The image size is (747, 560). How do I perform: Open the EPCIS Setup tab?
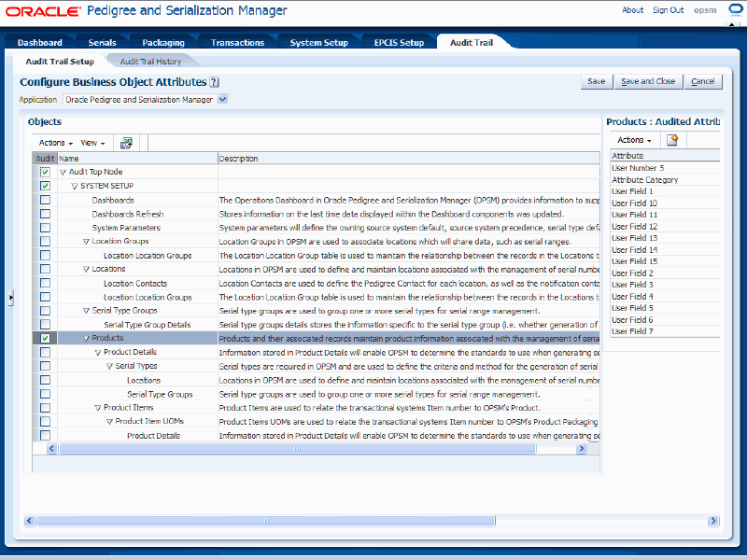pyautogui.click(x=399, y=42)
